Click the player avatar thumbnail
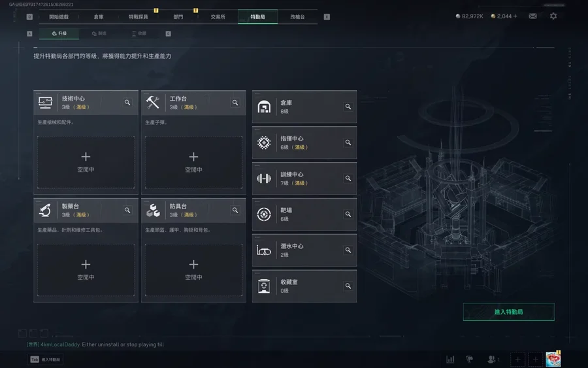The height and width of the screenshot is (368, 588). 553,360
